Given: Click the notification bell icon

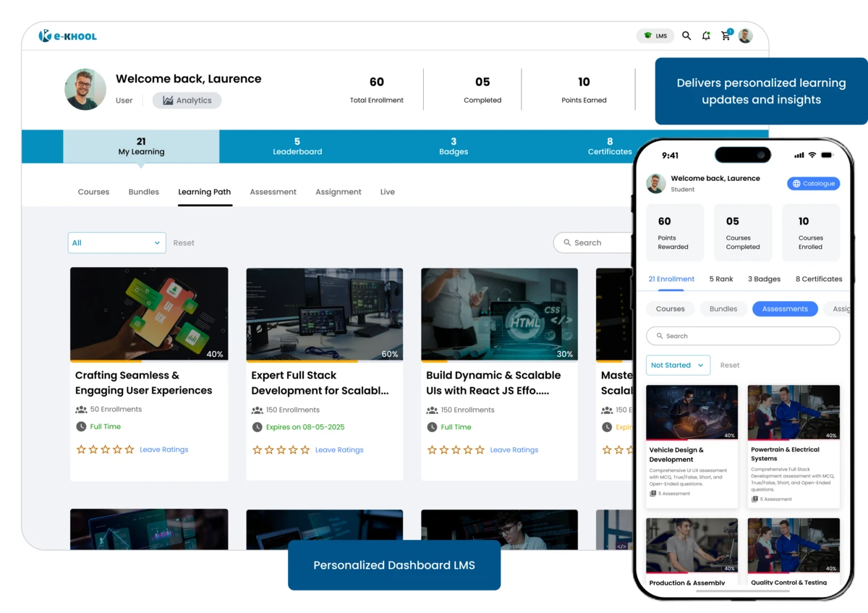Looking at the screenshot, I should tap(706, 35).
